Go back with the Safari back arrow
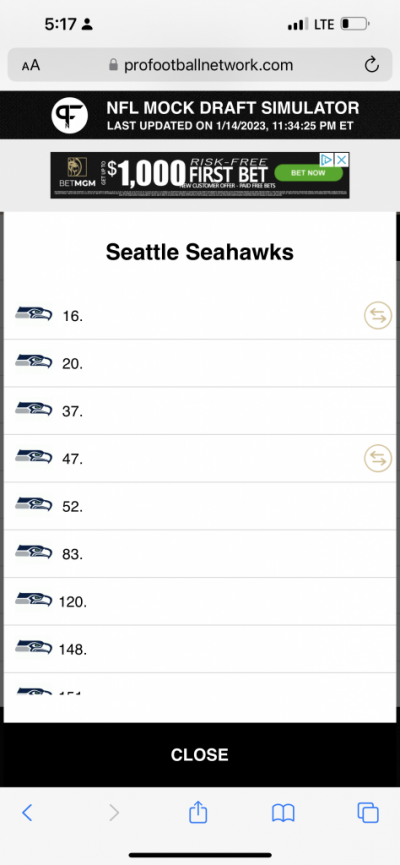The height and width of the screenshot is (865, 400). 27,813
